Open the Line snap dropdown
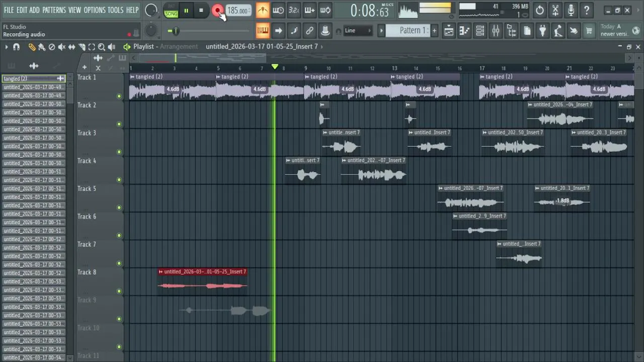 click(x=357, y=31)
